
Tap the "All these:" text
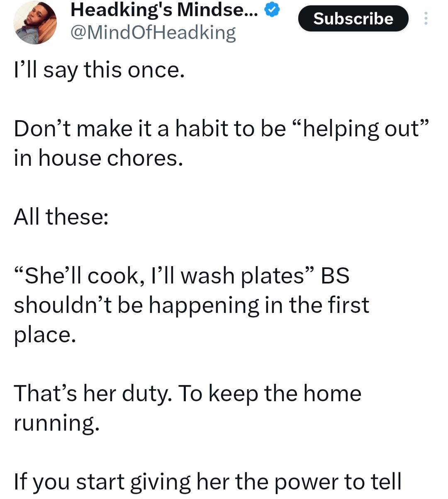pos(61,217)
